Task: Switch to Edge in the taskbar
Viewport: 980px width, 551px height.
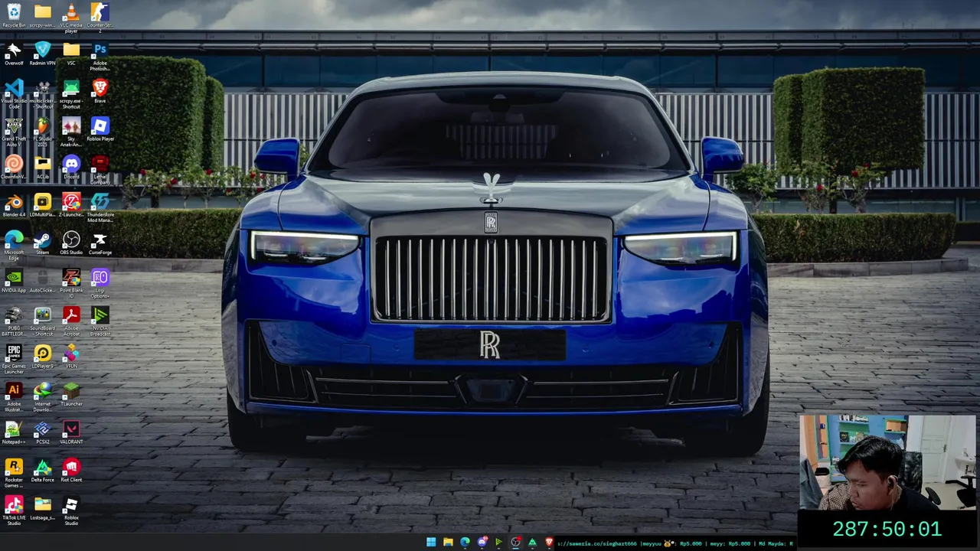Action: tap(465, 543)
